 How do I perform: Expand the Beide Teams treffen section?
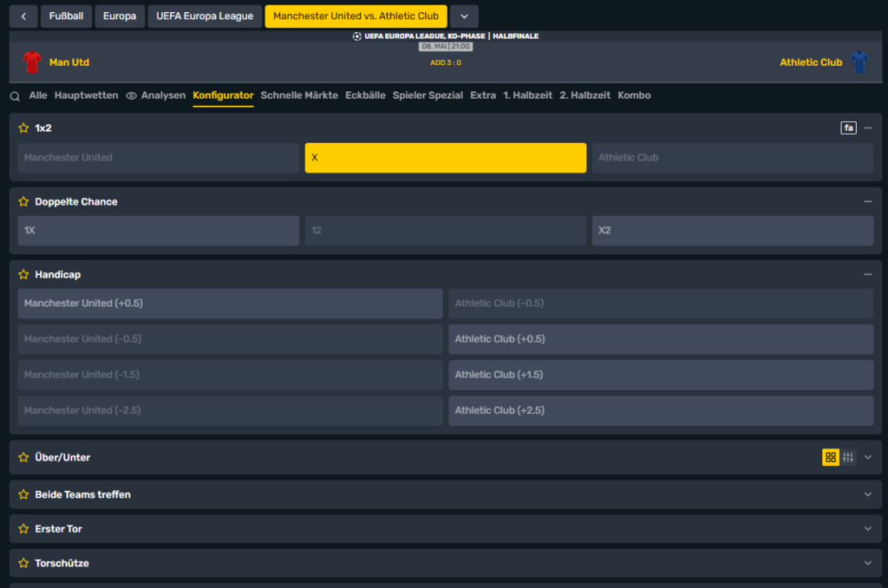point(867,494)
